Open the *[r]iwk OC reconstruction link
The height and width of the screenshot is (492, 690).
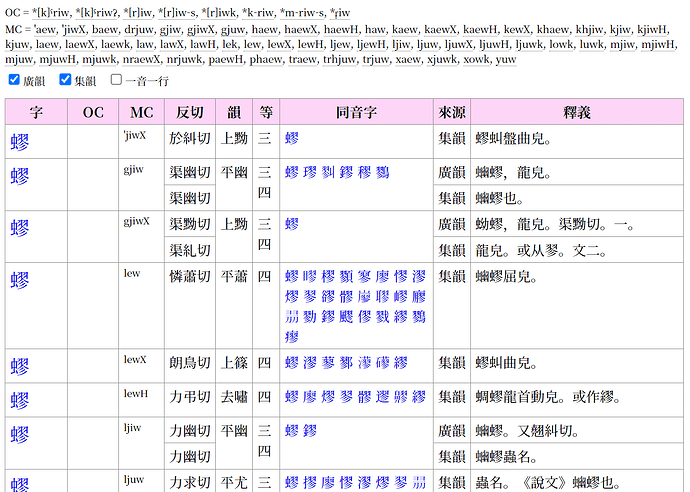click(x=219, y=13)
